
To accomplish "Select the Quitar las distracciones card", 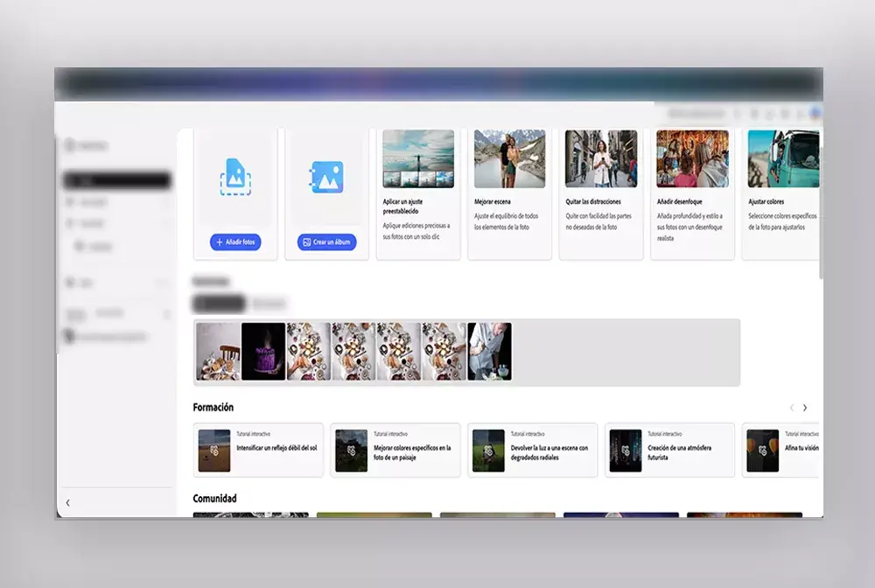I will (x=600, y=194).
